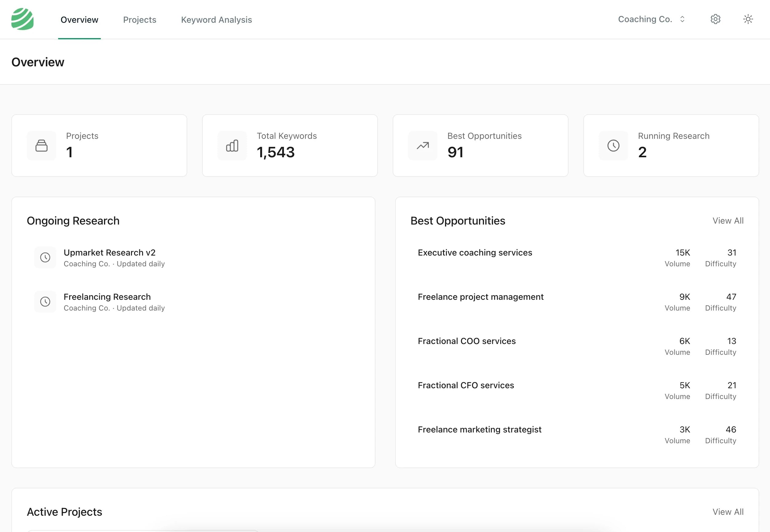Screen dimensions: 770x532
Task: Toggle light/dark theme with sun icon
Action: (x=748, y=19)
